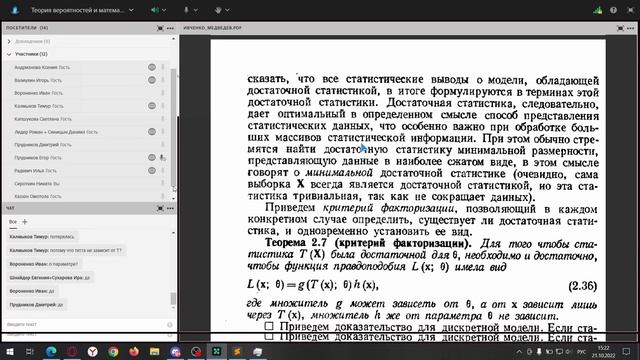Open the Windows notification center icon
This screenshot has width=640, height=360.
tap(627, 351)
